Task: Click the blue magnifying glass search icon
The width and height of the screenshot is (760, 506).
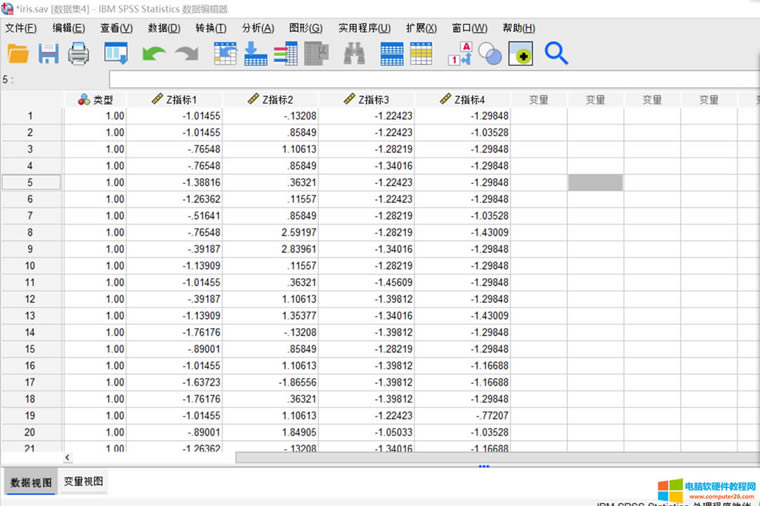Action: (556, 54)
